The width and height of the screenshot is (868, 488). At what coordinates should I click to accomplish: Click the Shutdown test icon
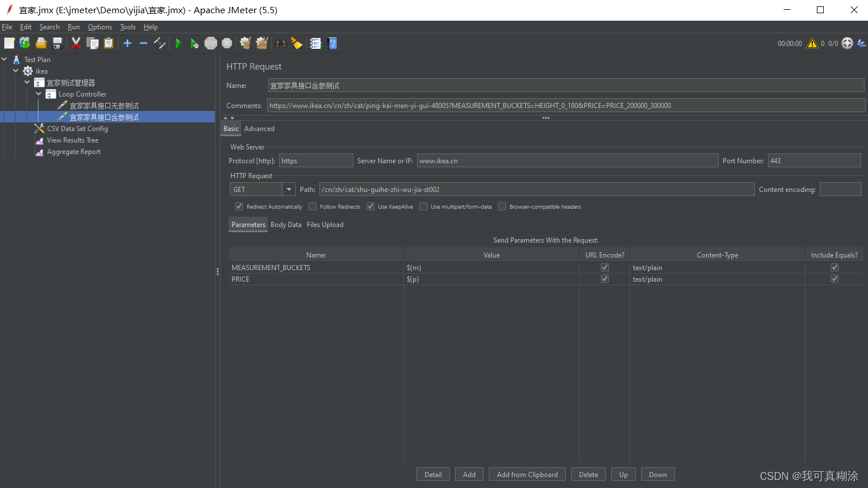(x=227, y=43)
